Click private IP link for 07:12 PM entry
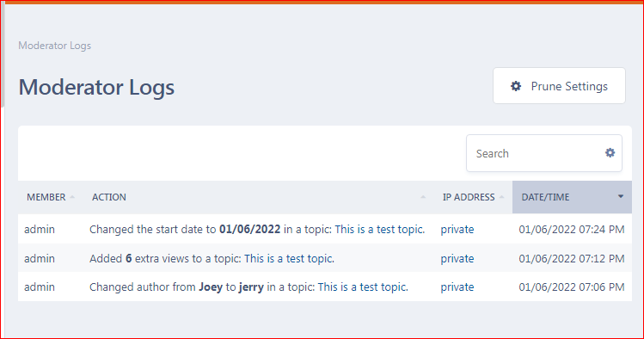The image size is (644, 339). click(457, 258)
